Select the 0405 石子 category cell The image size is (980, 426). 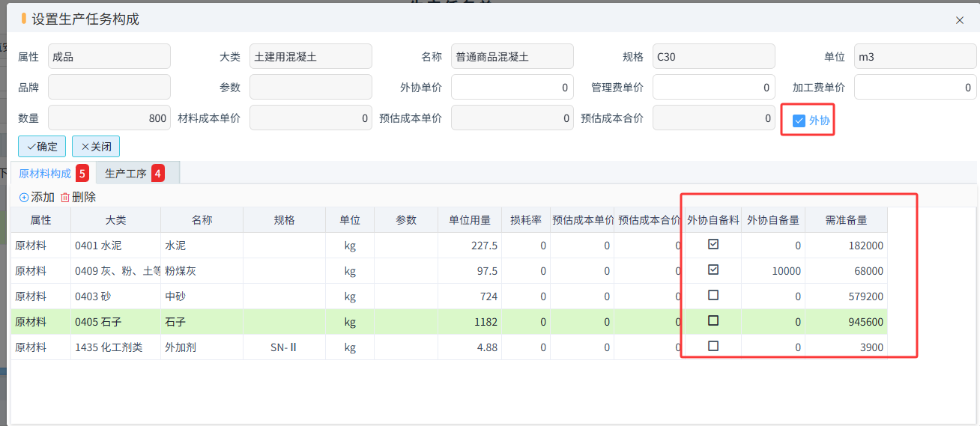(x=115, y=322)
